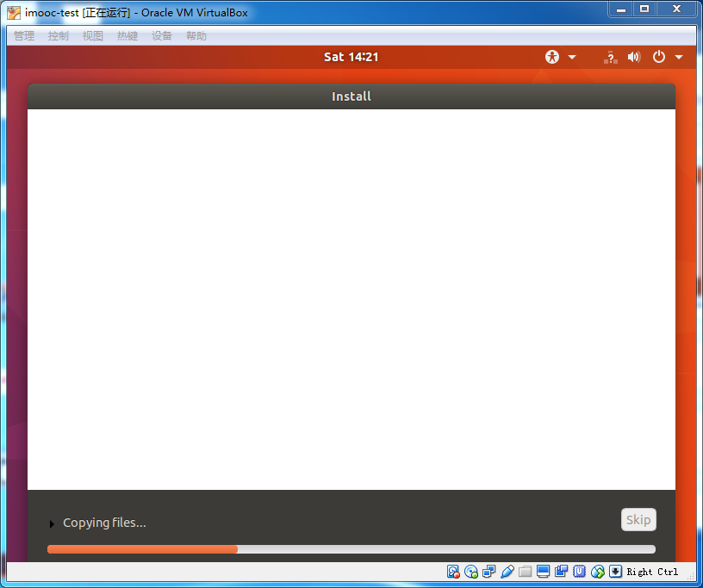Click the optical disc status icon
This screenshot has width=703, height=588.
click(471, 572)
